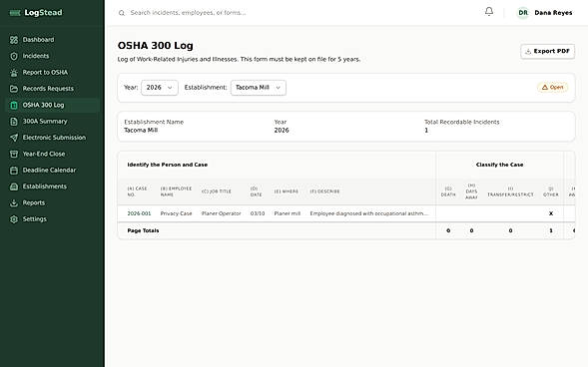The image size is (588, 367).
Task: Click the Settings gear icon
Action: [14, 219]
